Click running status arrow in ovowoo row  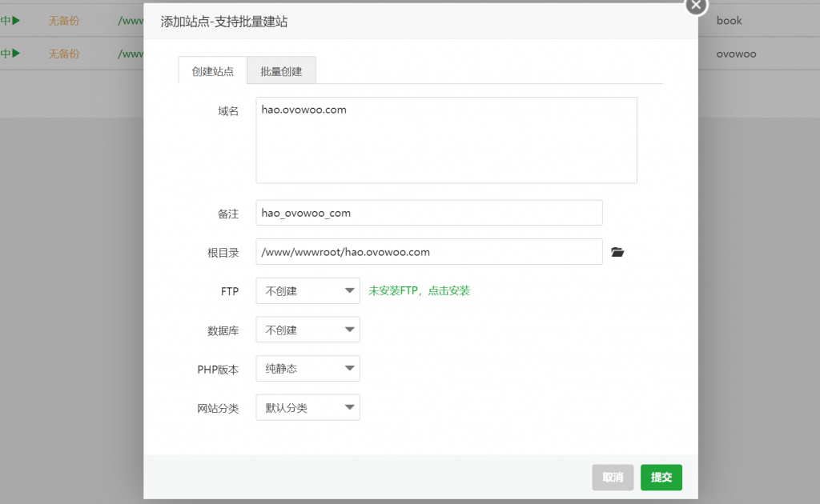[x=14, y=54]
